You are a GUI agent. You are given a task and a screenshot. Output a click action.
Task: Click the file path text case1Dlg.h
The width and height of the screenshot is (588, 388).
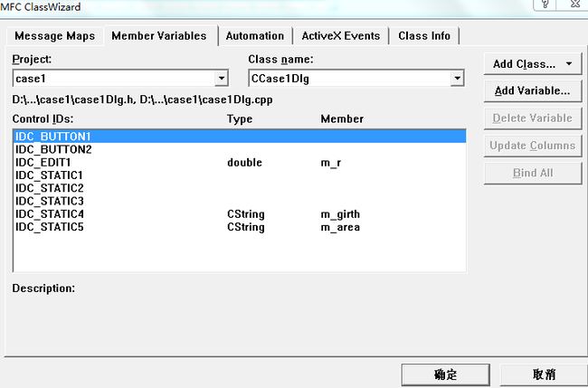74,99
